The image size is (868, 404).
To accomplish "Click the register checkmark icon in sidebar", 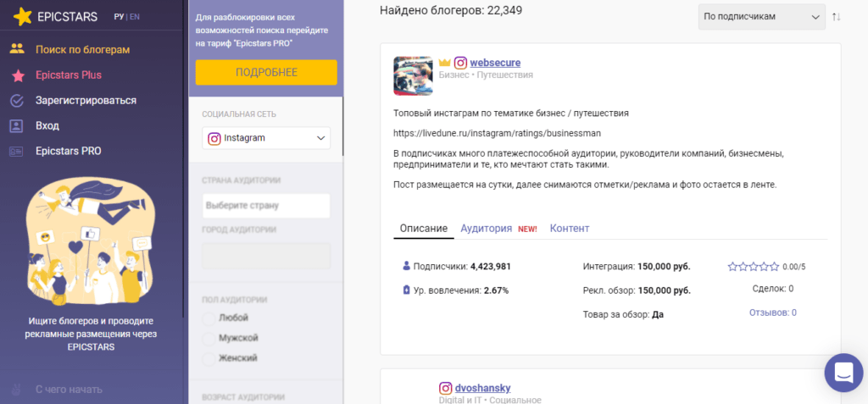I will [17, 100].
